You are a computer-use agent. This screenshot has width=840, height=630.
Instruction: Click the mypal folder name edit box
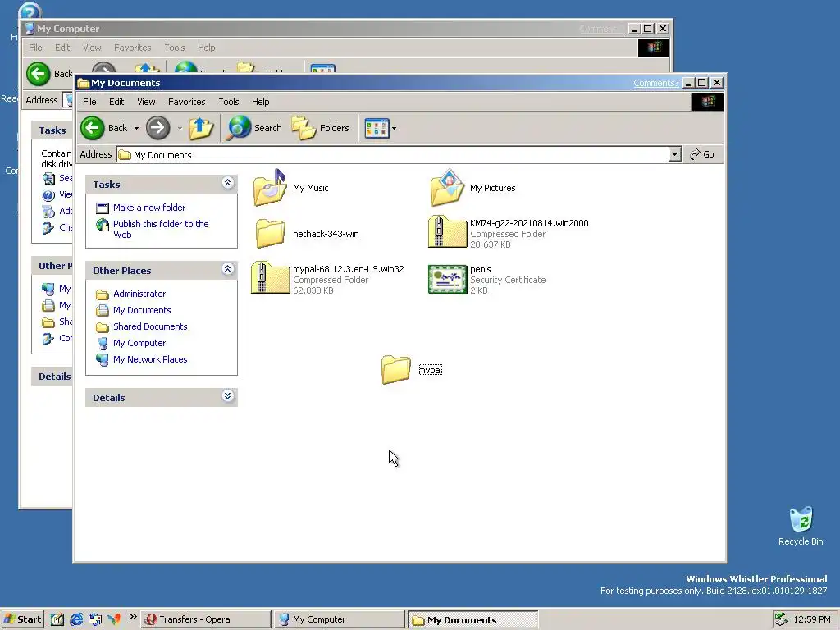click(430, 370)
